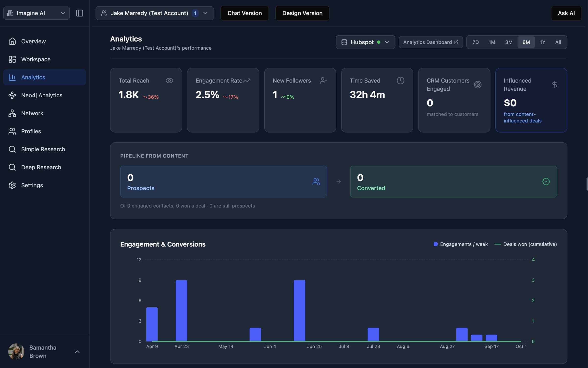This screenshot has height=368, width=588.
Task: Click the CRM Customers Engaged target icon
Action: click(x=478, y=85)
